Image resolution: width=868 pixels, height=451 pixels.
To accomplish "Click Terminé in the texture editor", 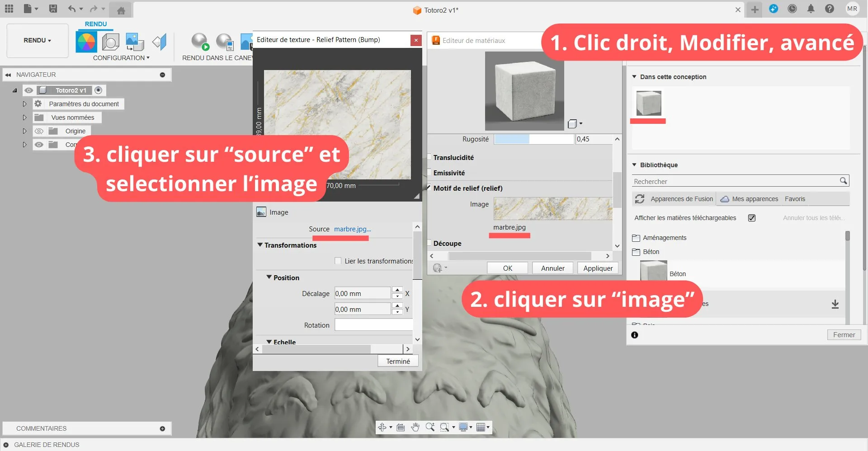I will [x=398, y=361].
